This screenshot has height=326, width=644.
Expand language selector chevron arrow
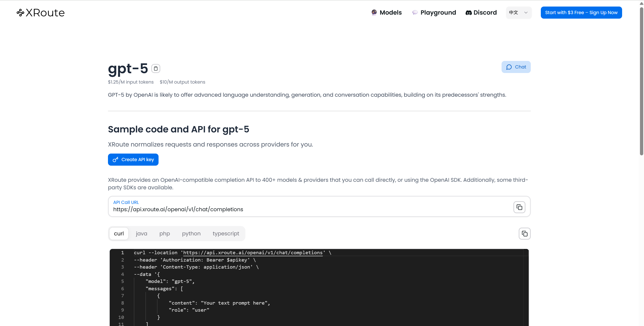pos(526,13)
